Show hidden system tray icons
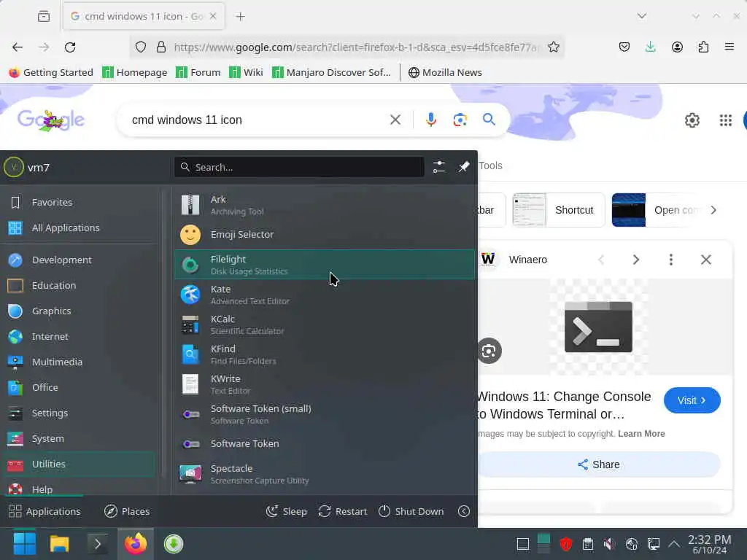 673,544
